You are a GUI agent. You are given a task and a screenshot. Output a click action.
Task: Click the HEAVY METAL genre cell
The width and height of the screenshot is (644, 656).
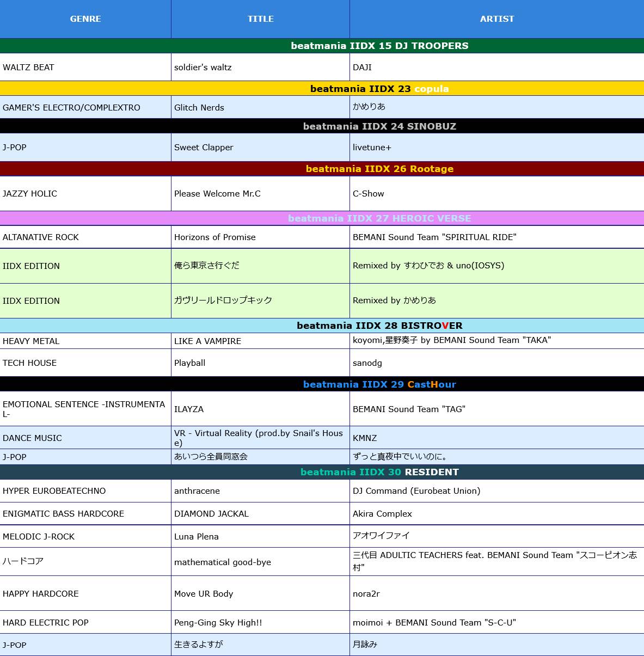click(x=85, y=341)
